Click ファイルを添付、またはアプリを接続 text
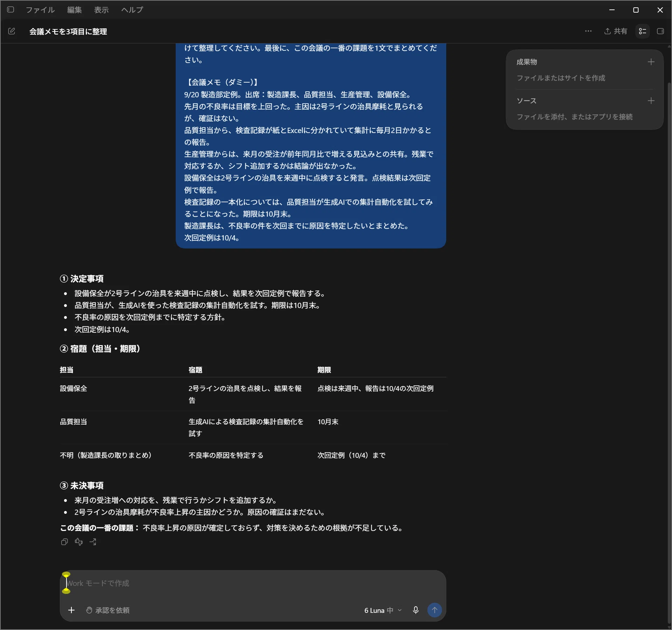This screenshot has width=672, height=630. point(574,117)
